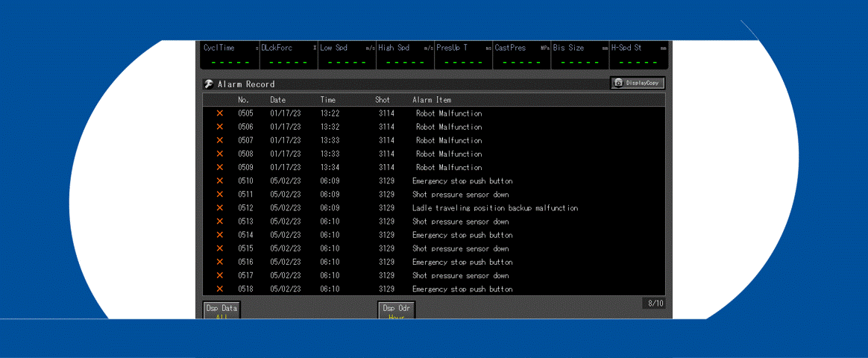Click the DisplayCopy camera button
This screenshot has width=868, height=358.
(638, 83)
